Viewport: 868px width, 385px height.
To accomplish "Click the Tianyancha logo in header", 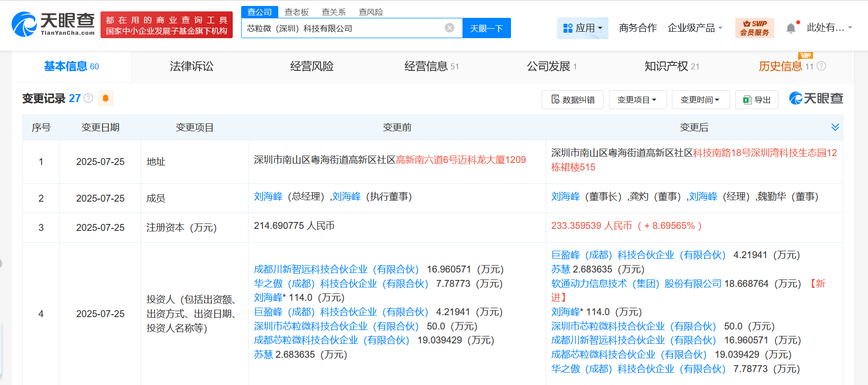I will coord(53,24).
